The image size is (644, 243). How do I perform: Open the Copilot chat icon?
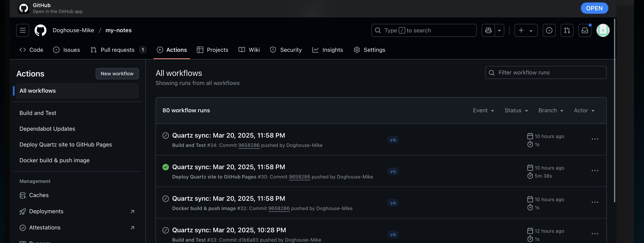[x=488, y=30]
